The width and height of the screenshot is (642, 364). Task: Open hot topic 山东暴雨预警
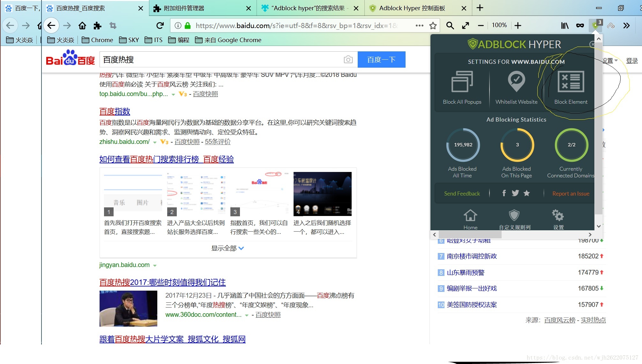click(x=465, y=272)
